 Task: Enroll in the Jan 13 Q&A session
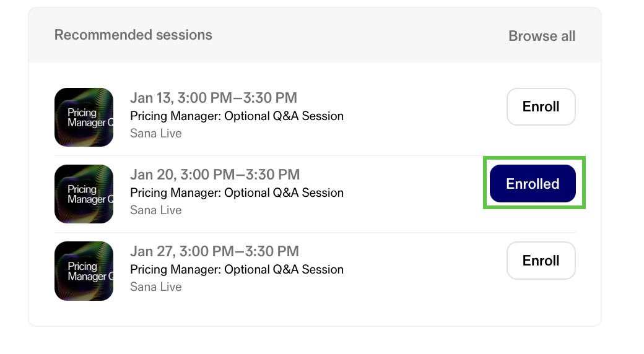tap(541, 106)
